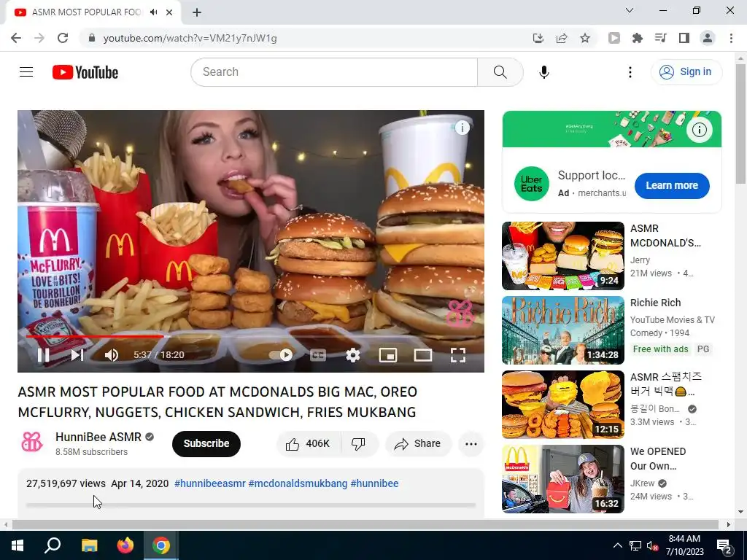Image resolution: width=747 pixels, height=560 pixels.
Task: Open the Richie Rich movie thumbnail
Action: 562,330
